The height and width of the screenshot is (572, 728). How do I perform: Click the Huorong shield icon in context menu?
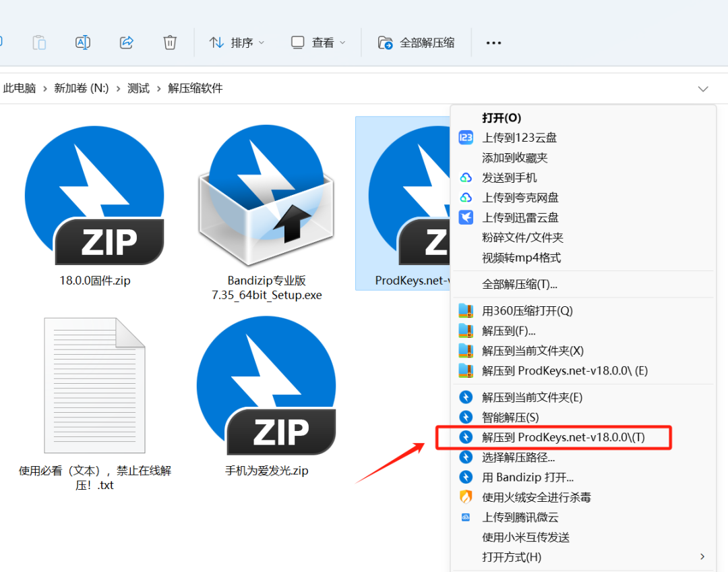(x=466, y=497)
